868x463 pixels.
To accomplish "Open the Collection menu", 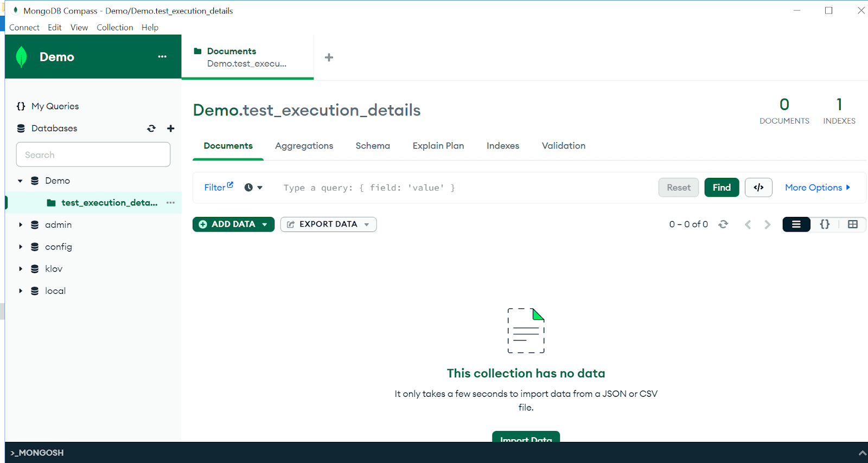I will (115, 28).
